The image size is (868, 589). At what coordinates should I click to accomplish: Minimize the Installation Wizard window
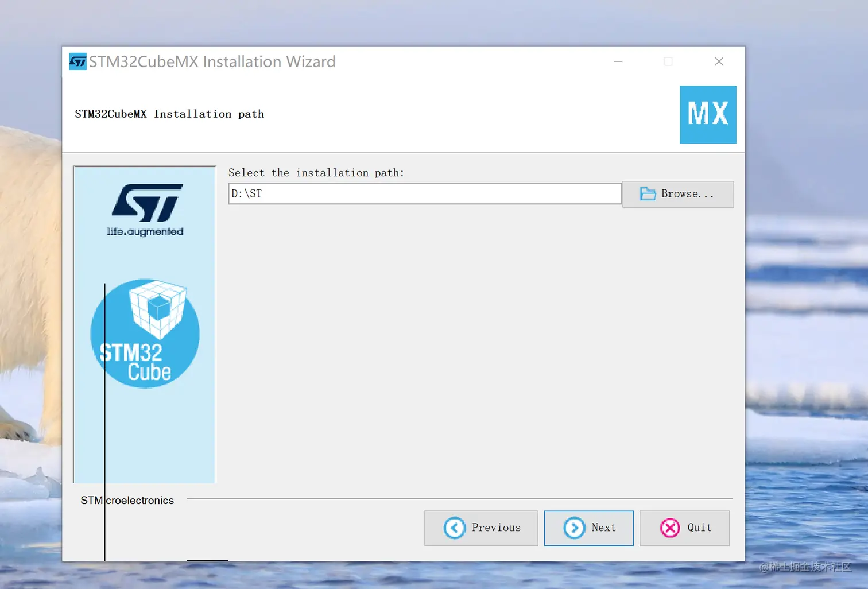tap(618, 61)
